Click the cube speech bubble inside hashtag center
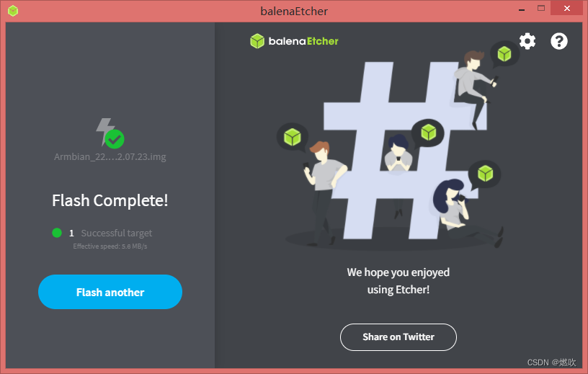 (428, 133)
